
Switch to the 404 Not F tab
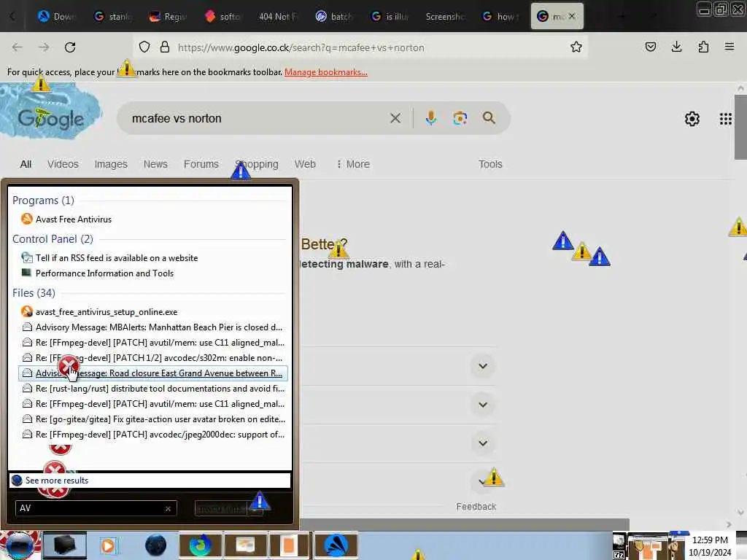(x=278, y=17)
